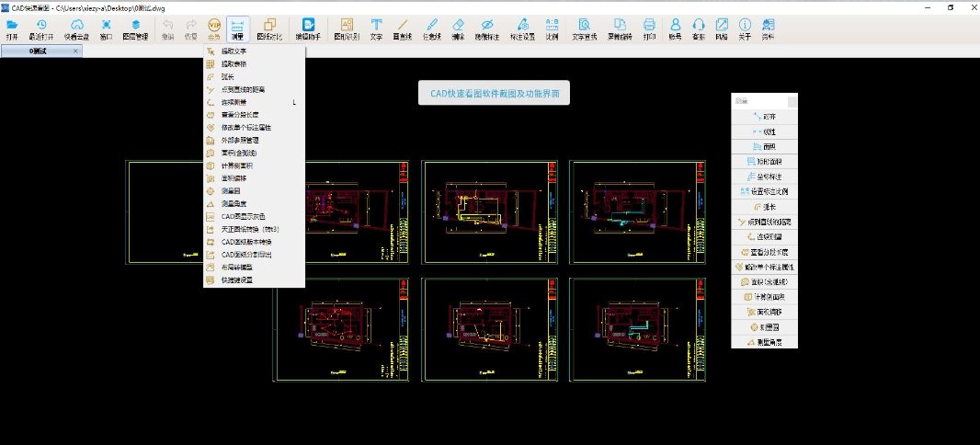Toggle the 测量 measure toolbar button
Image resolution: width=980 pixels, height=445 pixels.
(237, 29)
